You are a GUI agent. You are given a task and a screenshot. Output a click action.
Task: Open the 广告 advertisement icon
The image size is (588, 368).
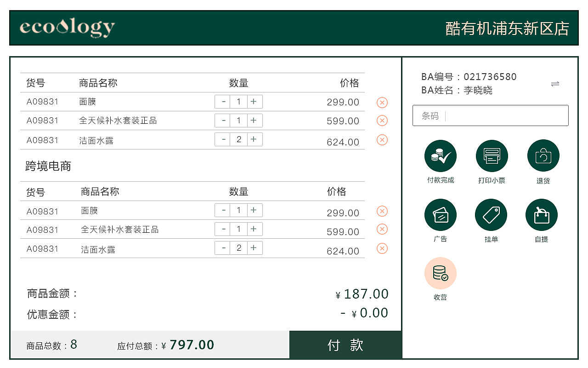click(x=441, y=215)
